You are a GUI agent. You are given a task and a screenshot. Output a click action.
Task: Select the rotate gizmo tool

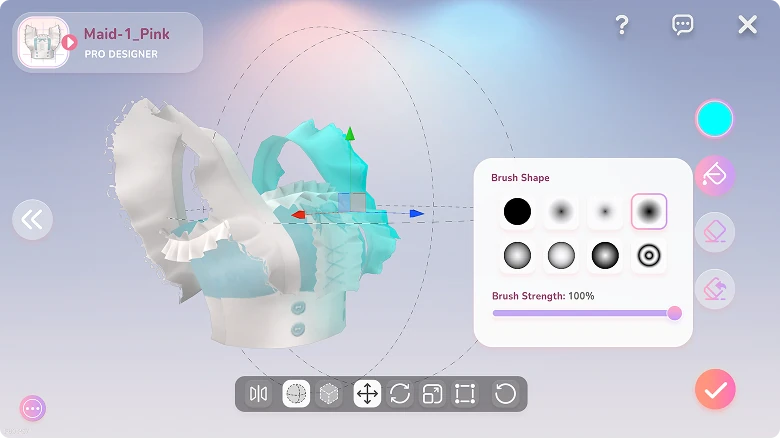(400, 394)
